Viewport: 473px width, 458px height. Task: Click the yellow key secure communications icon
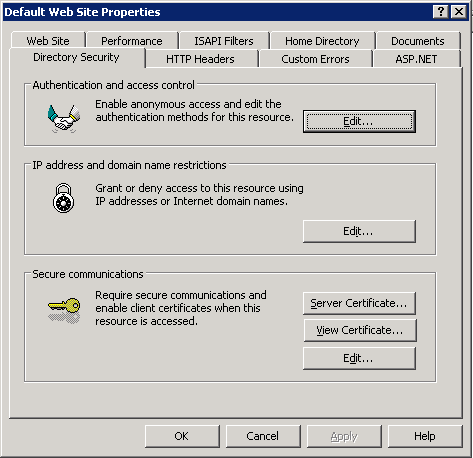coord(64,310)
